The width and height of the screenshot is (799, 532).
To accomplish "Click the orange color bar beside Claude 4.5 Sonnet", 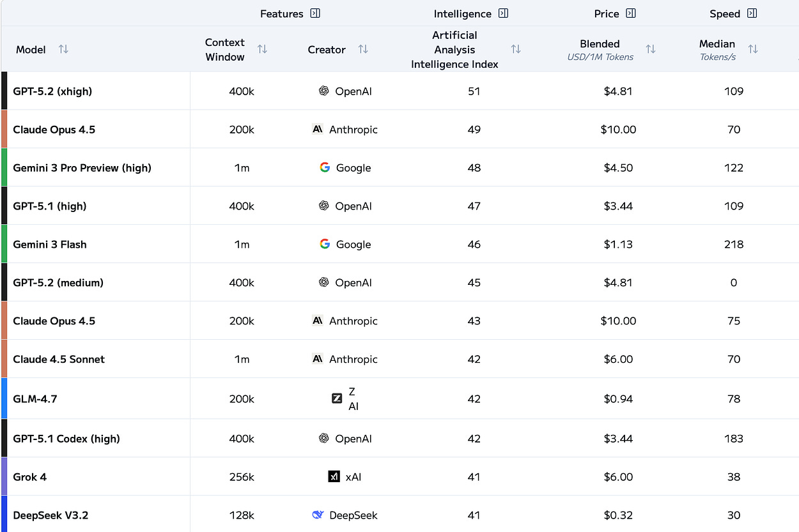I will (x=4, y=359).
